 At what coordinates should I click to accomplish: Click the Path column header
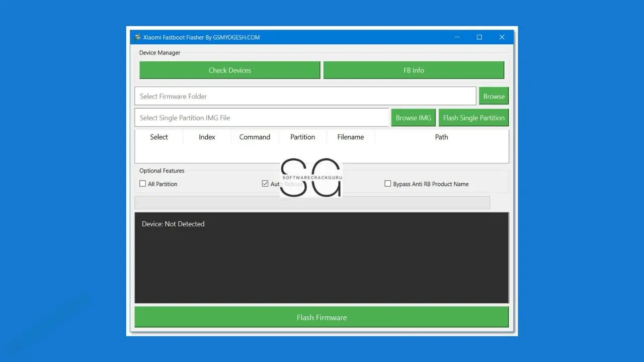click(441, 137)
